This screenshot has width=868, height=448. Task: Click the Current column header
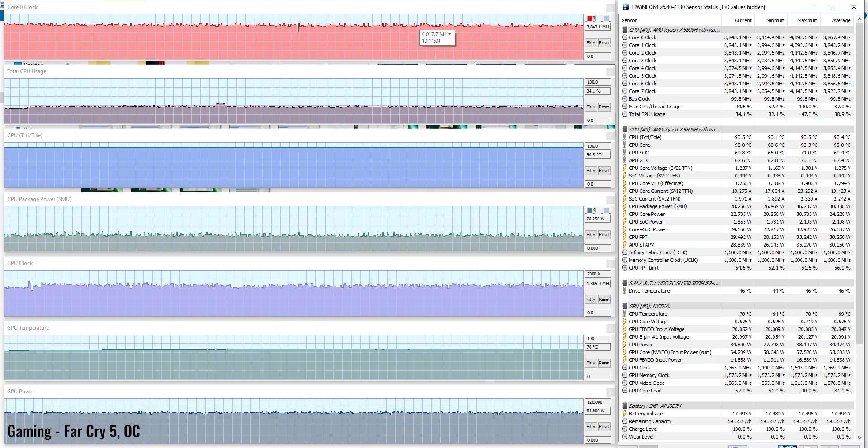tap(743, 20)
